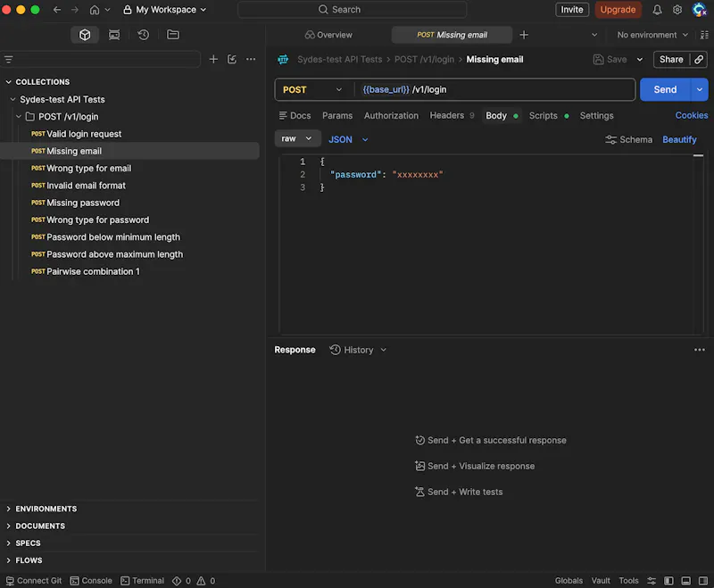The image size is (714, 588).
Task: Switch to the Scripts tab
Action: coord(549,116)
